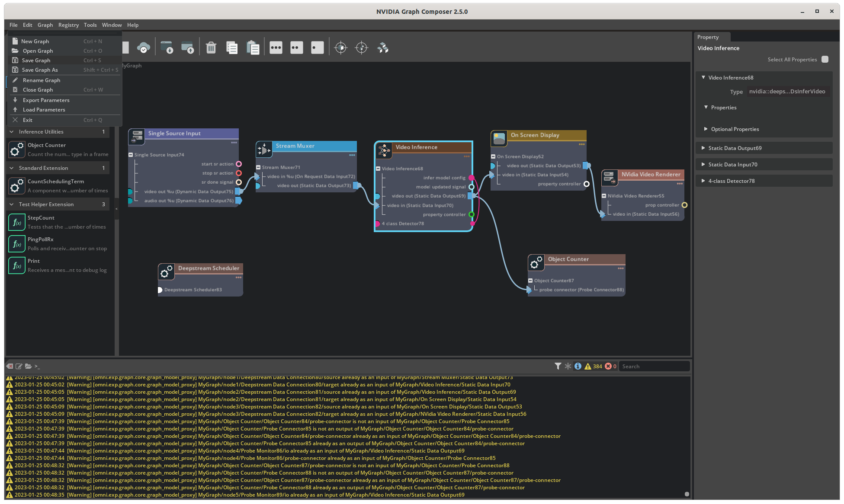The image size is (844, 504).
Task: Choose Export Parameters from the open menu
Action: pyautogui.click(x=46, y=100)
